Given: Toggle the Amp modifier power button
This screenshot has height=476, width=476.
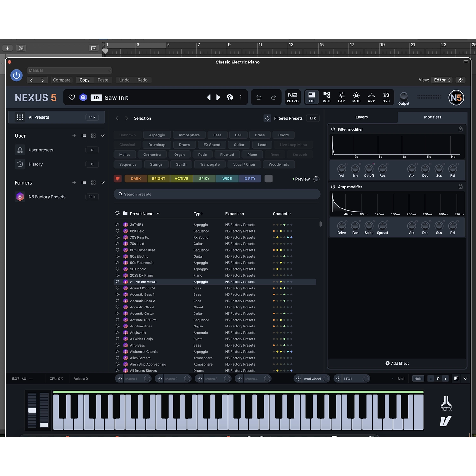Looking at the screenshot, I should click(x=333, y=187).
